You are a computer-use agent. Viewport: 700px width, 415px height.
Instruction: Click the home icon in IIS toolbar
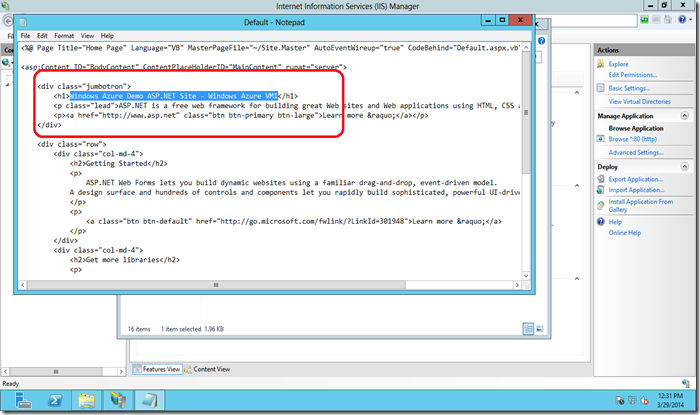668,20
